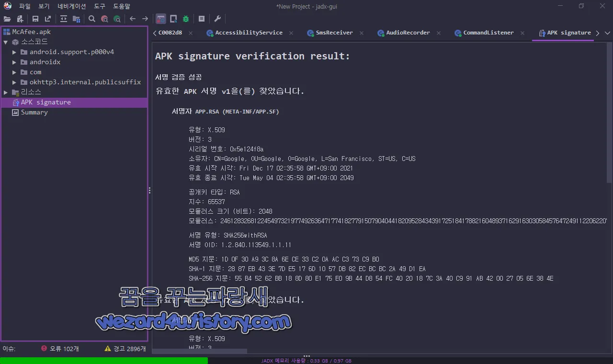Viewport: 613px width, 364px height.
Task: Open preferences with the wrench icon
Action: tap(217, 19)
